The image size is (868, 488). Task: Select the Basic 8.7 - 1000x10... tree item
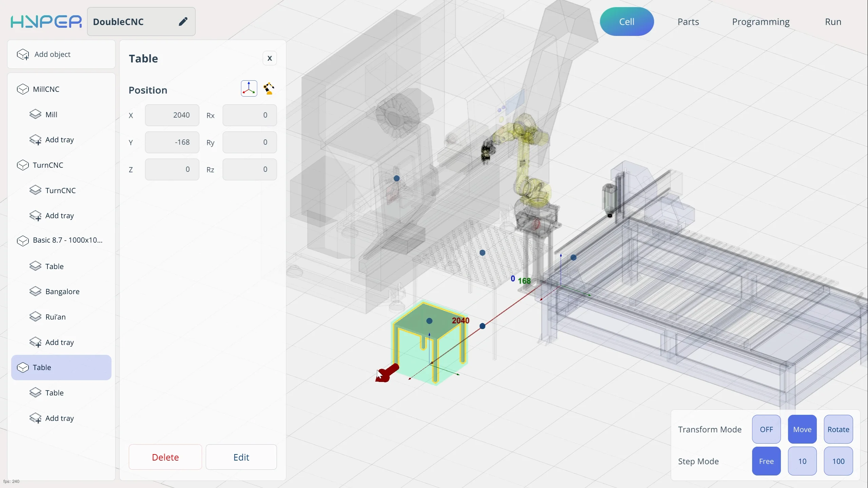(x=67, y=240)
